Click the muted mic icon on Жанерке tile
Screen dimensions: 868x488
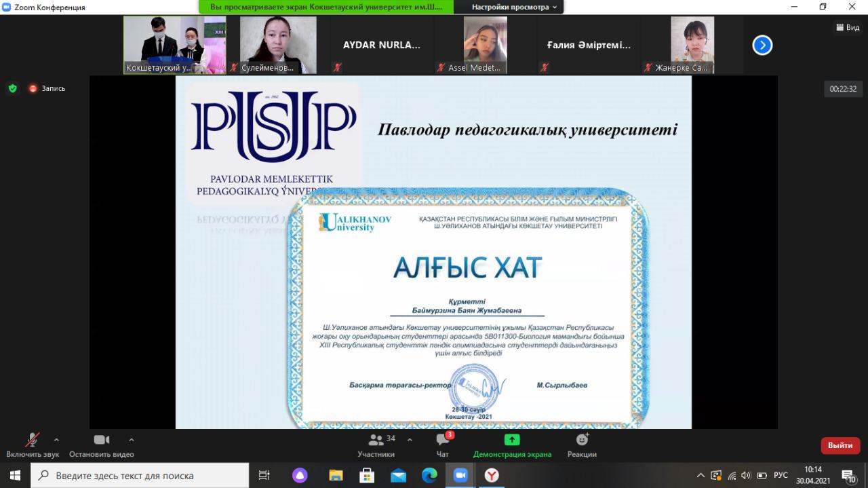coord(648,68)
